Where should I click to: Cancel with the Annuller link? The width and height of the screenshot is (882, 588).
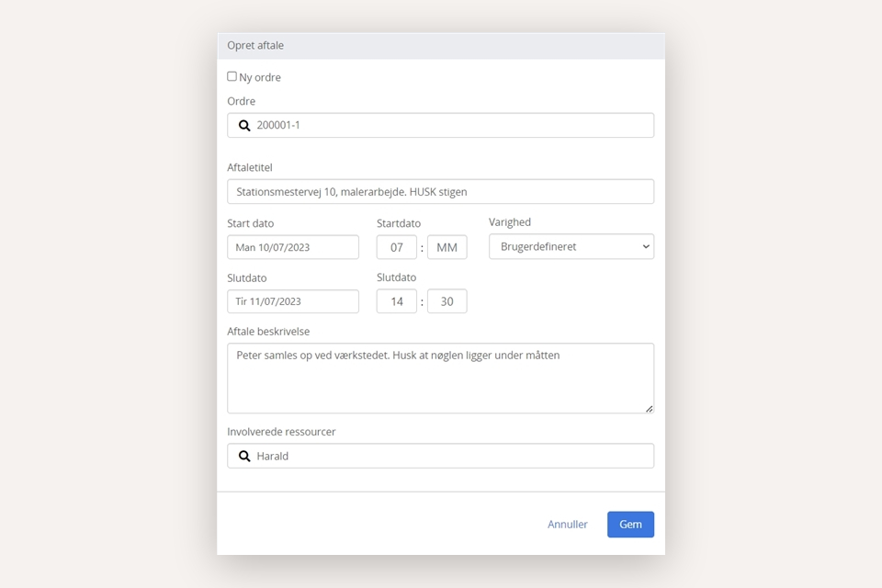568,525
